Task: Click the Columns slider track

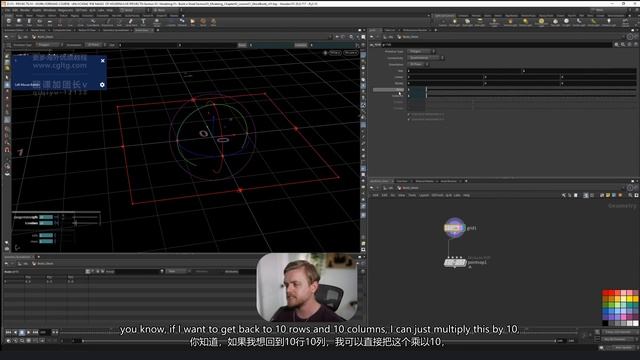Action: pos(531,96)
